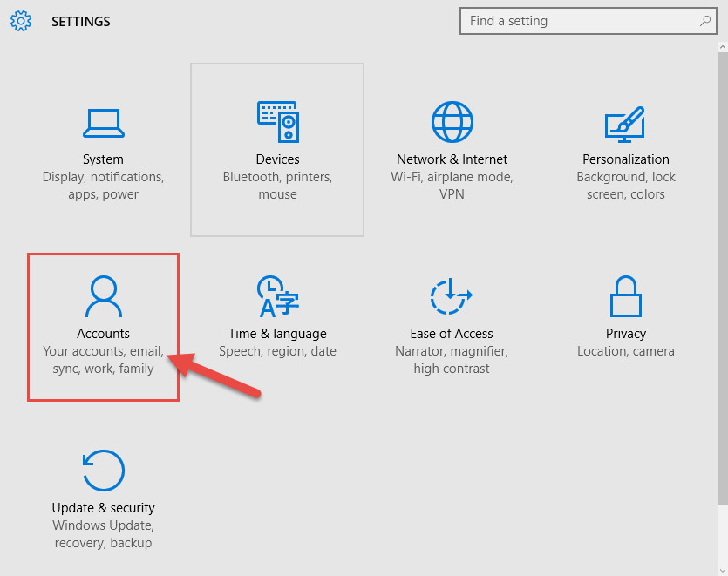Open the Ease of Access dashed-circle icon

[452, 296]
